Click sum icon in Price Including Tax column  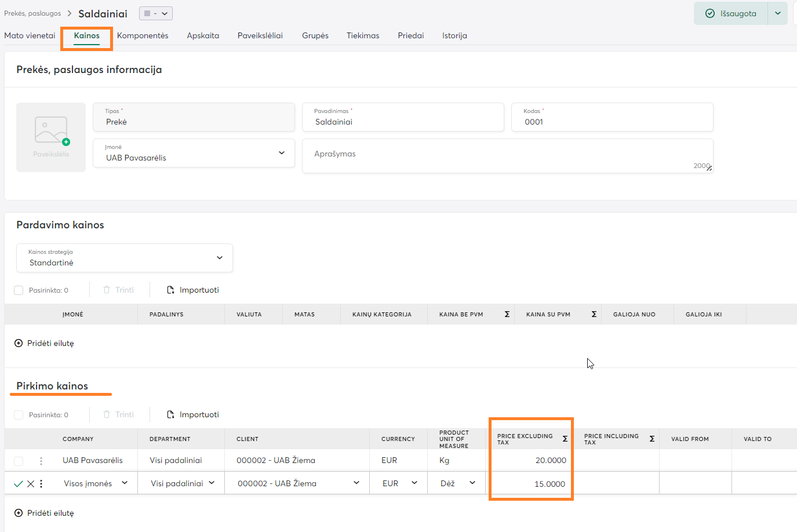click(652, 439)
